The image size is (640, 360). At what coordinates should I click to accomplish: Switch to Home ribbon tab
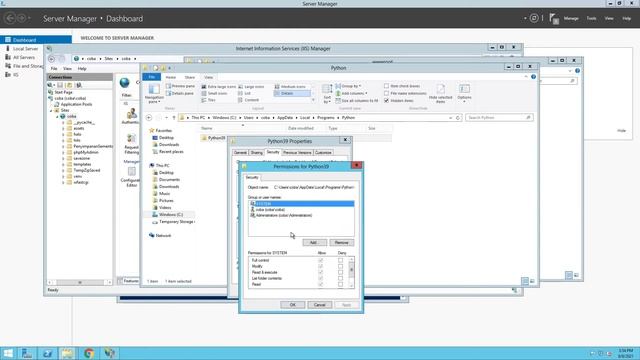pos(171,77)
